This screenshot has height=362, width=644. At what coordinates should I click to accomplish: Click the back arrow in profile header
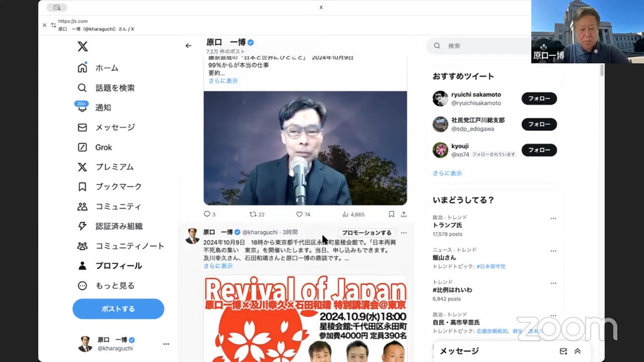coord(188,46)
